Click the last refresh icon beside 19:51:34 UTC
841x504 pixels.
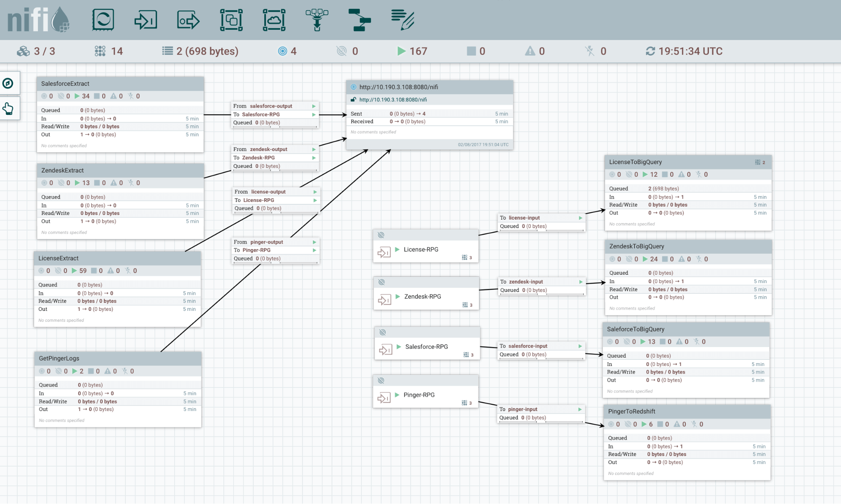tap(650, 51)
